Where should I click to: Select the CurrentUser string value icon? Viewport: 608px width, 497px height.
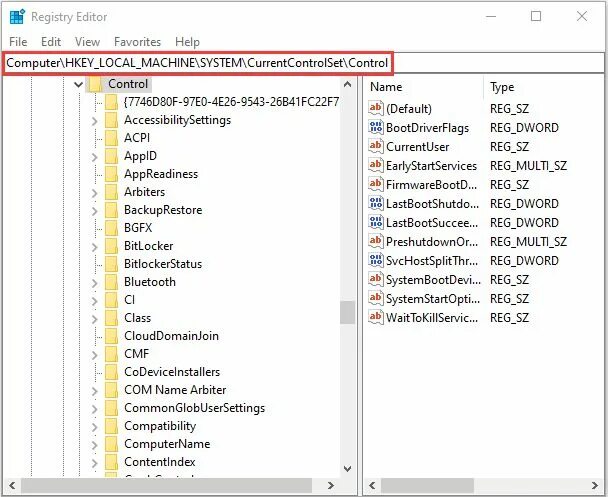click(x=375, y=146)
